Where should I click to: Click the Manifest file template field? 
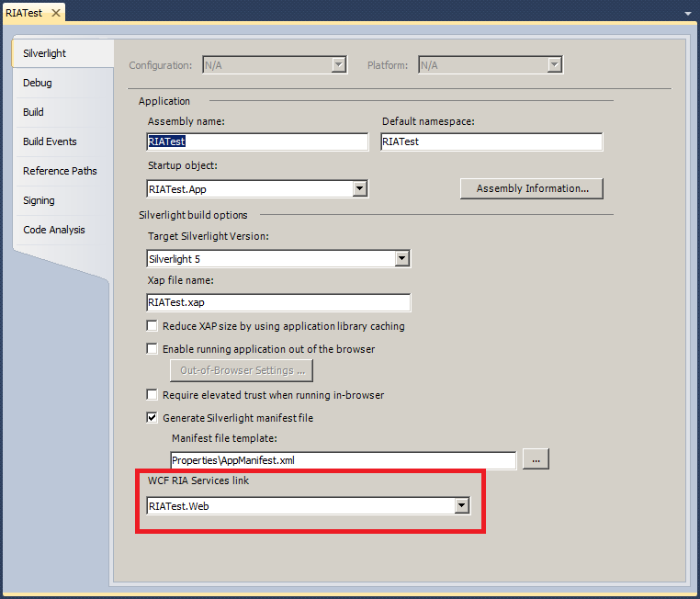(x=343, y=460)
